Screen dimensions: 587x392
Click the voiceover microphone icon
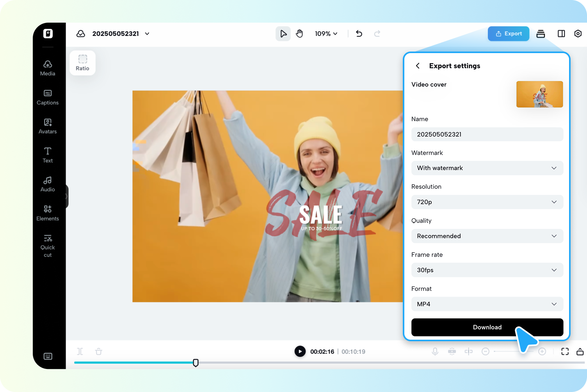(x=435, y=351)
